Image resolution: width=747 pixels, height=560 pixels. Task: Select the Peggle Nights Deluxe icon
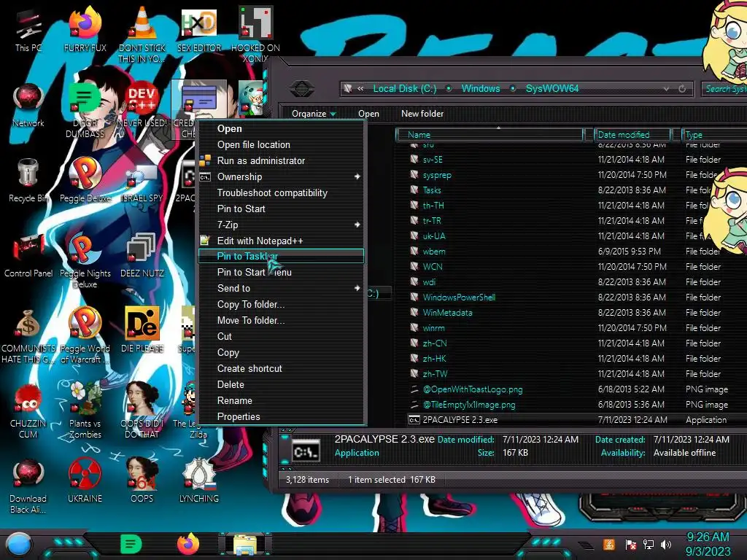click(x=85, y=260)
